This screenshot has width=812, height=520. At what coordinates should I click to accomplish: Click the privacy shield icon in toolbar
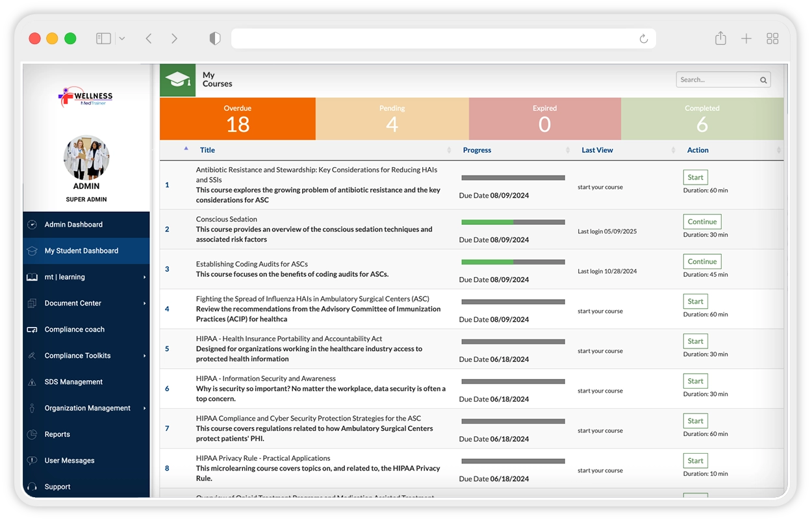tap(215, 39)
